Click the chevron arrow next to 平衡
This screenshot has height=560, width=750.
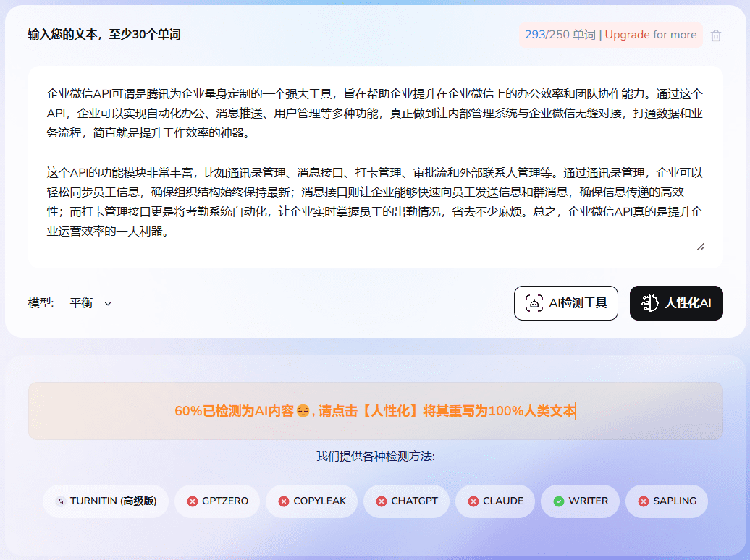pos(108,304)
